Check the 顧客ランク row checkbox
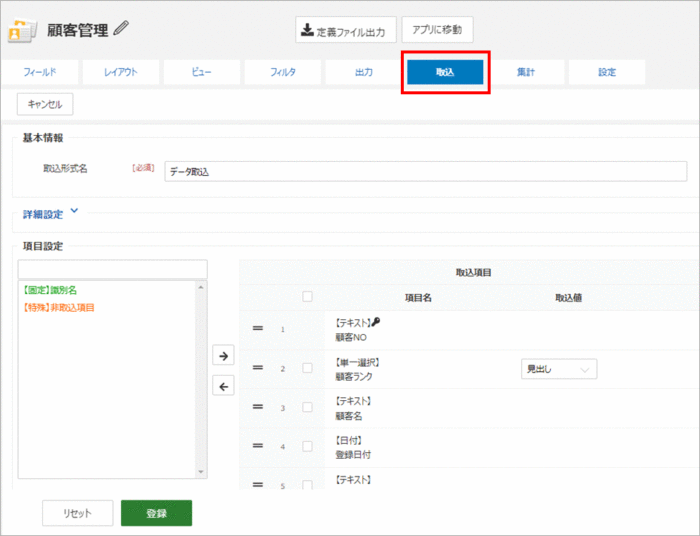 point(307,368)
